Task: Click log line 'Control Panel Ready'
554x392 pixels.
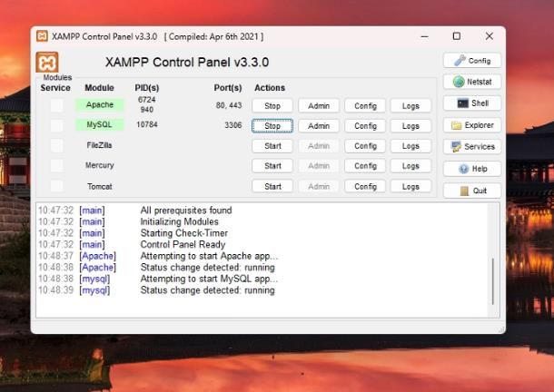Action: click(183, 244)
